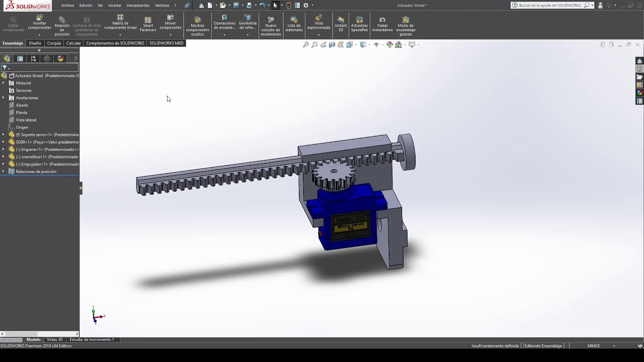
Task: Click the Print icon
Action: point(249,6)
